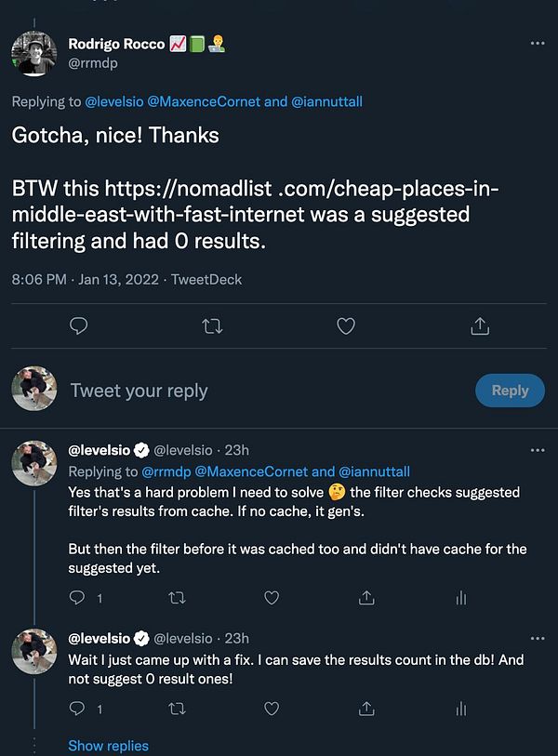Open Rodrigo Rocco's profile avatar
The image size is (558, 756).
pyautogui.click(x=34, y=53)
